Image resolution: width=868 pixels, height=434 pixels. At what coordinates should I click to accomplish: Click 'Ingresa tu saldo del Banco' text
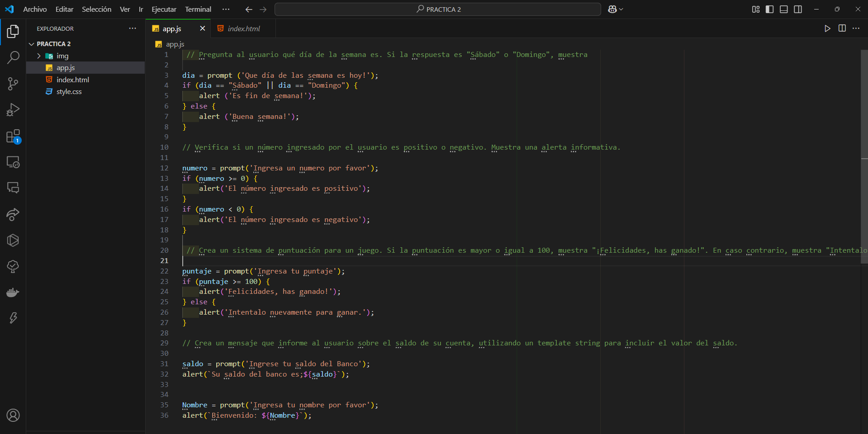coord(304,364)
